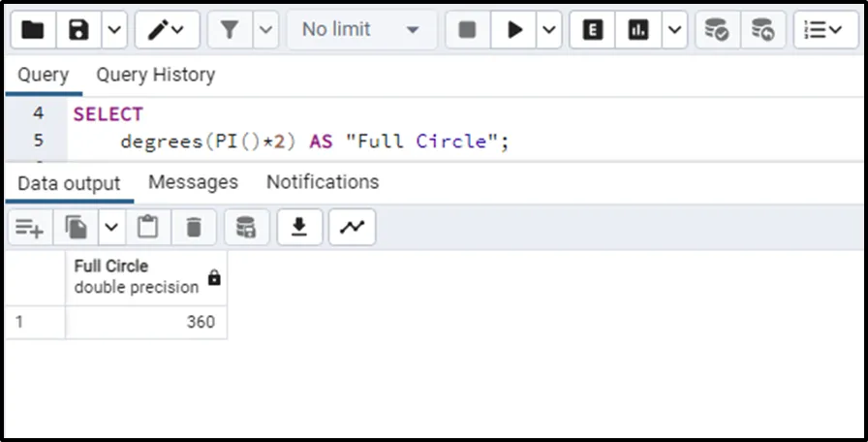Switch to the Query History tab
This screenshot has width=868, height=442.
pyautogui.click(x=155, y=75)
